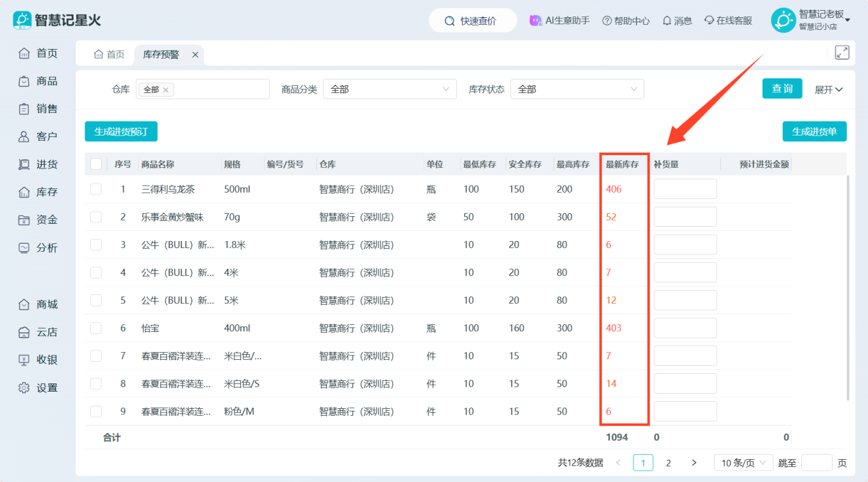
Task: Click 生成进货预订 button
Action: pyautogui.click(x=121, y=132)
